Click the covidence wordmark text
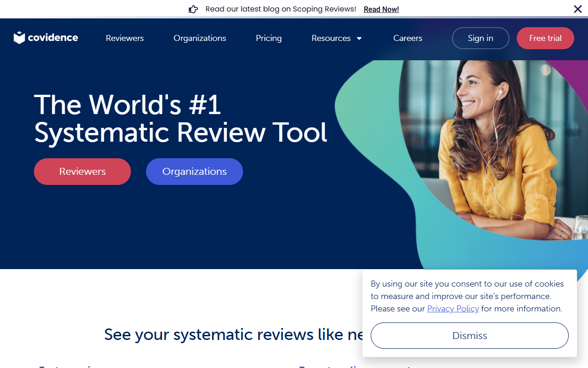The width and height of the screenshot is (588, 368). coord(53,38)
